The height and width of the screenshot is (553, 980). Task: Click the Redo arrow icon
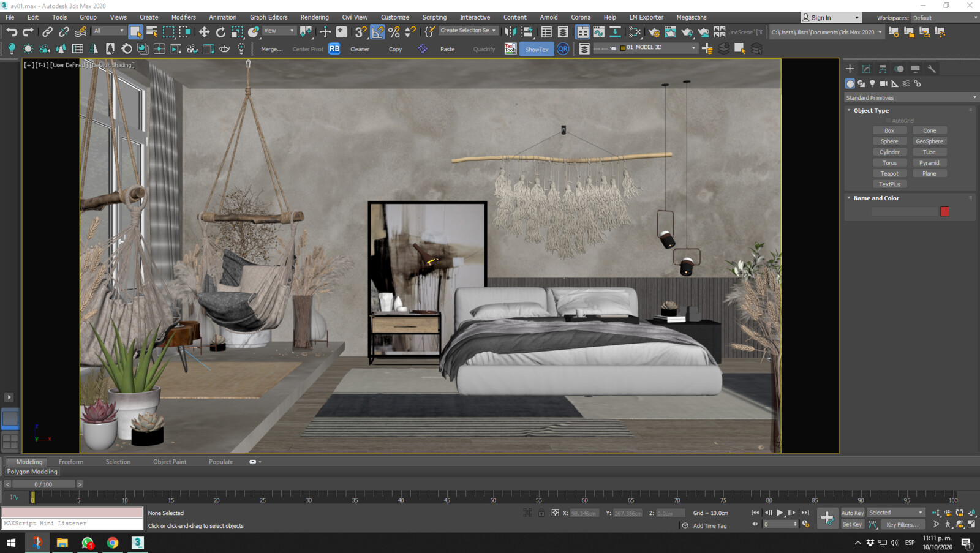pyautogui.click(x=28, y=32)
